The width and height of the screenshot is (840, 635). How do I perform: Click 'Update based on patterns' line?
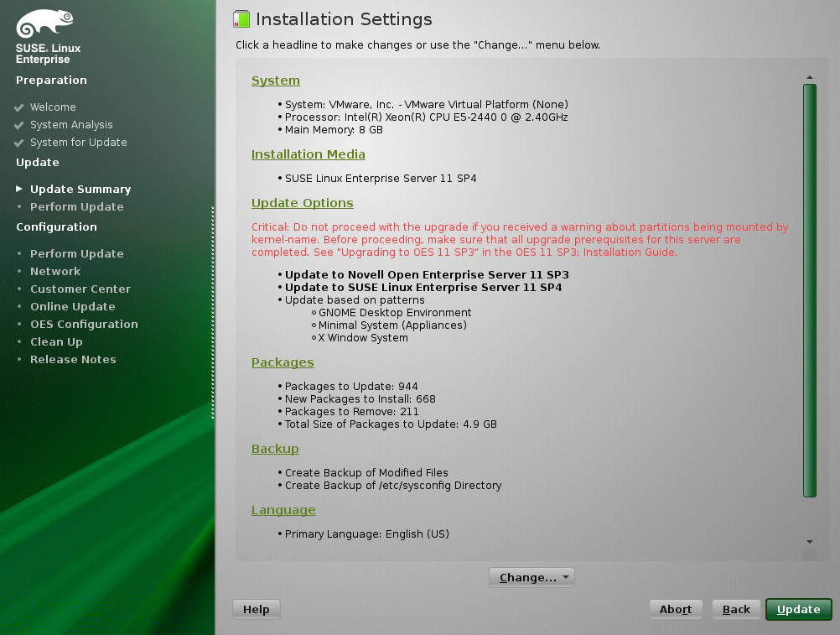pyautogui.click(x=355, y=300)
